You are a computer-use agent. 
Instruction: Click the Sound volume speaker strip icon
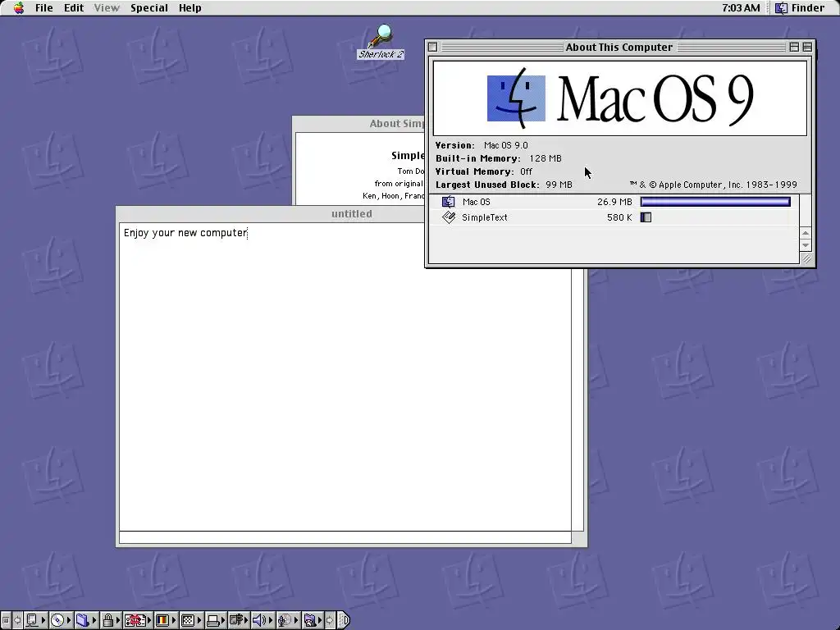click(x=258, y=620)
